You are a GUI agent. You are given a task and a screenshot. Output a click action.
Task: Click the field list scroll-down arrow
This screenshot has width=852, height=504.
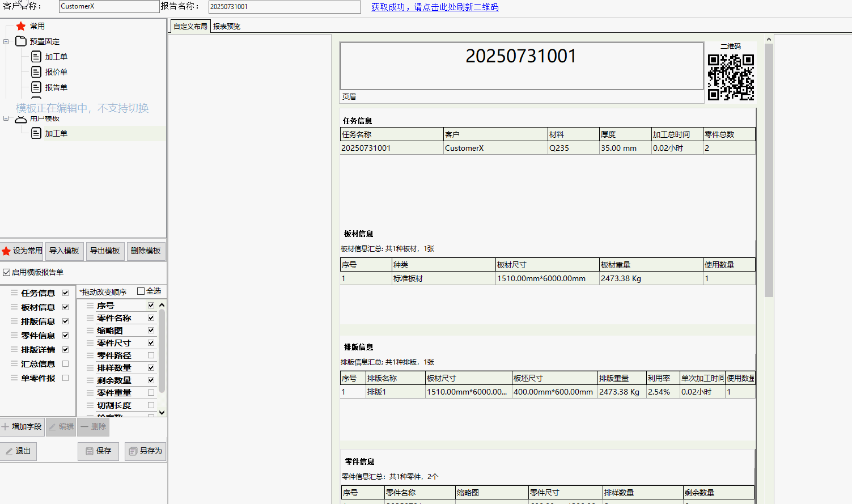[x=162, y=413]
